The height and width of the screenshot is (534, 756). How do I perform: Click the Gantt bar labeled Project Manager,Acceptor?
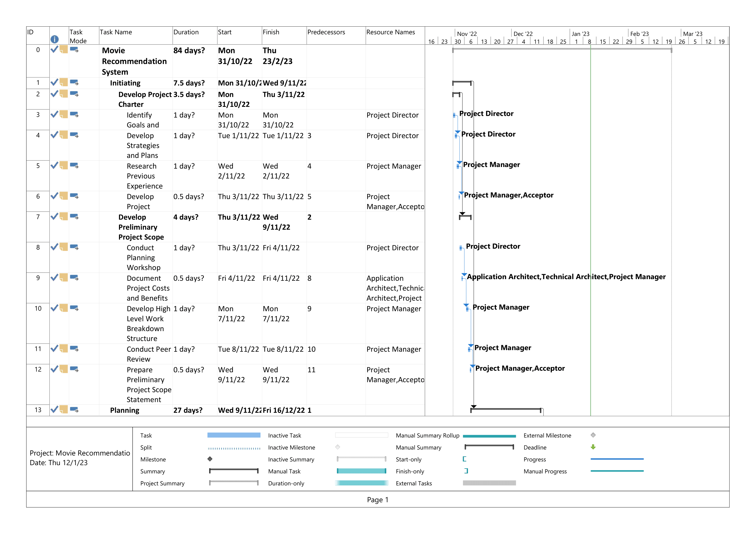click(x=460, y=197)
